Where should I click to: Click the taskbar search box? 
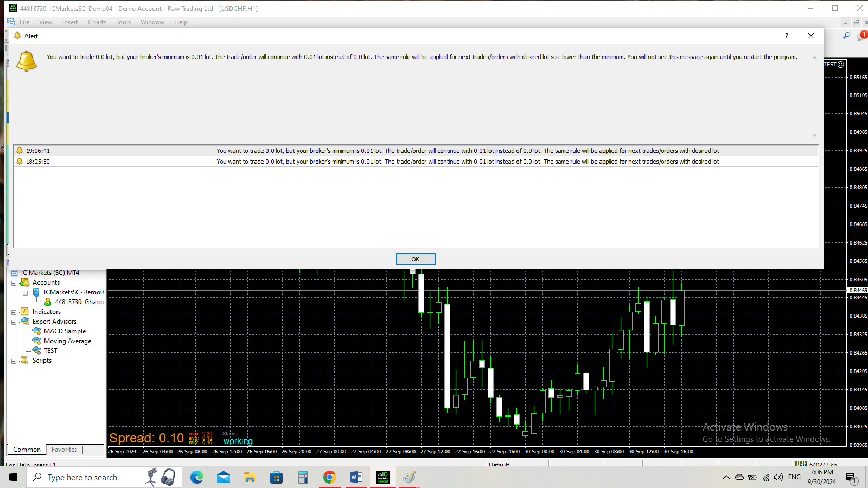104,477
